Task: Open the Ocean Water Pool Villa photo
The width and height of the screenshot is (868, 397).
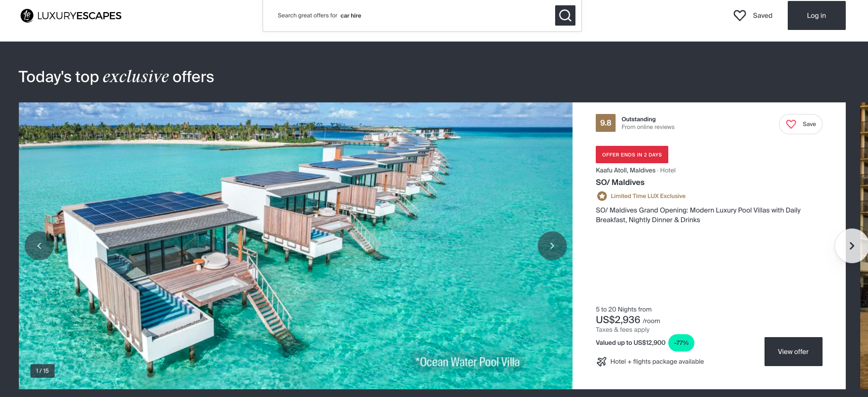Action: [x=295, y=246]
